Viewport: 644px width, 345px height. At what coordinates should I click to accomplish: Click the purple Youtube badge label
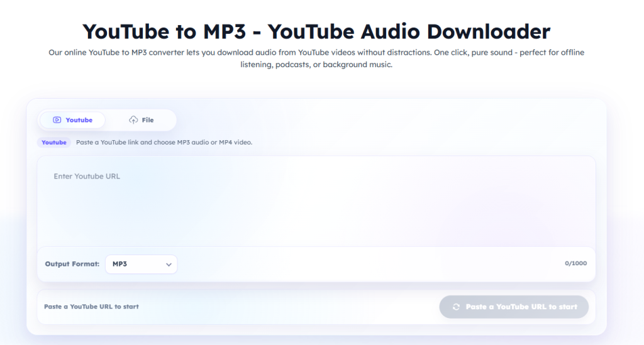(x=54, y=143)
